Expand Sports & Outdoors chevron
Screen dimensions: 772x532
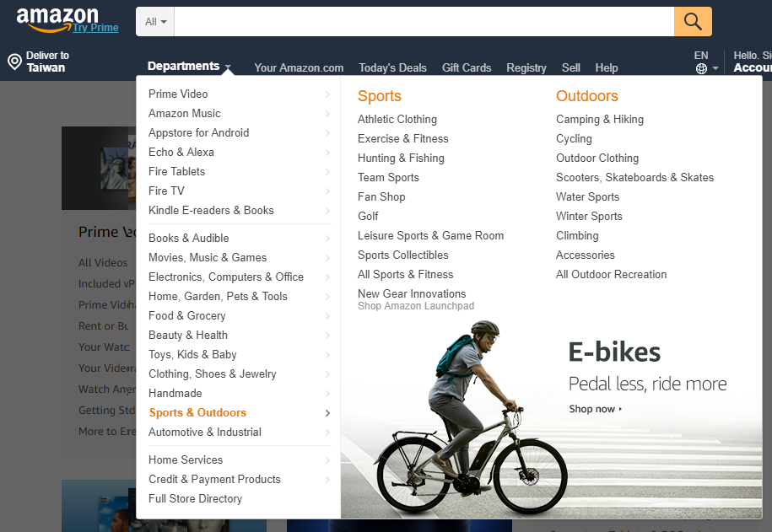(327, 413)
